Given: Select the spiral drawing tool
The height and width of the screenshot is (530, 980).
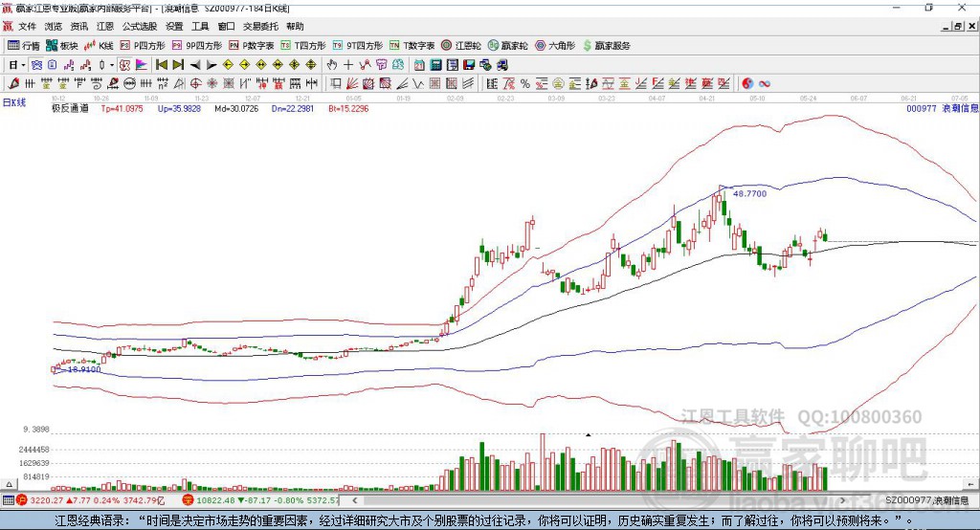Looking at the screenshot, I should tap(97, 84).
